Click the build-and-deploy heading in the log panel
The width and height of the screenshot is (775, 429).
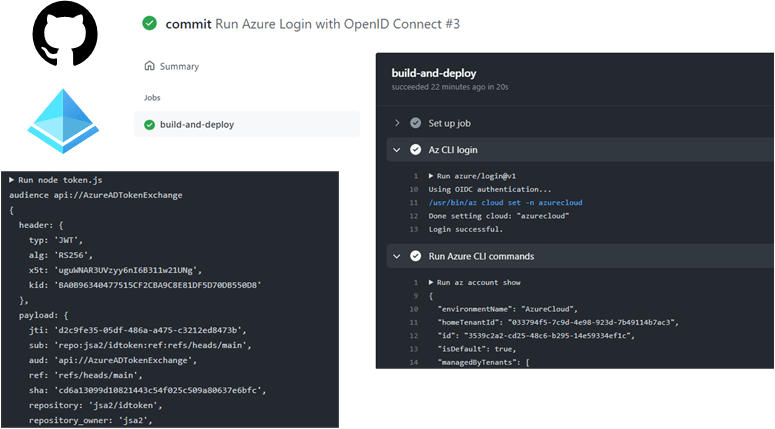(x=433, y=73)
